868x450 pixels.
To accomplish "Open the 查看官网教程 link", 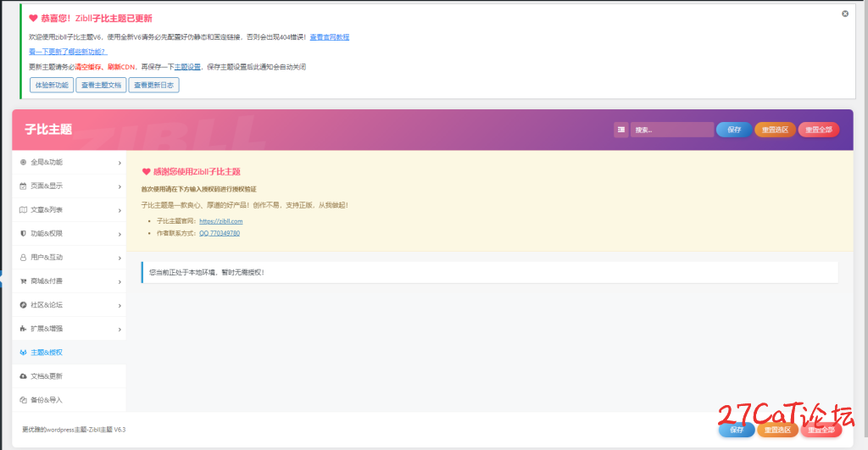I will click(x=330, y=37).
